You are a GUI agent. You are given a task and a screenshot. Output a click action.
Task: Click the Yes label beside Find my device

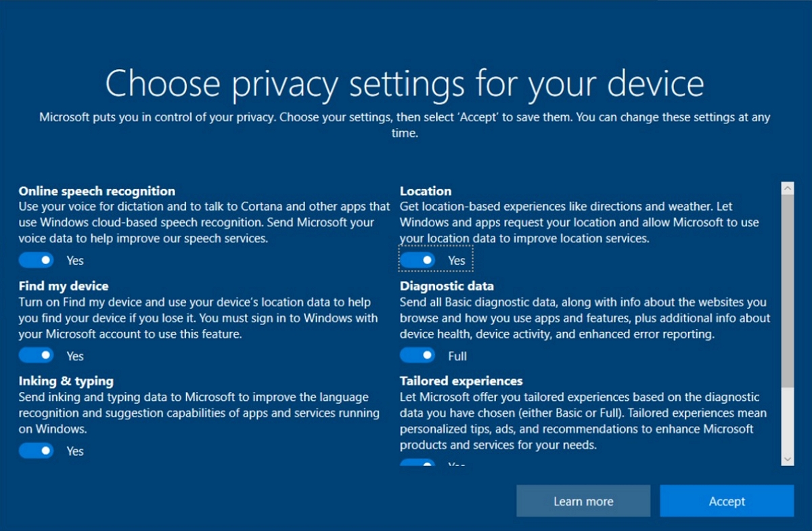click(74, 355)
